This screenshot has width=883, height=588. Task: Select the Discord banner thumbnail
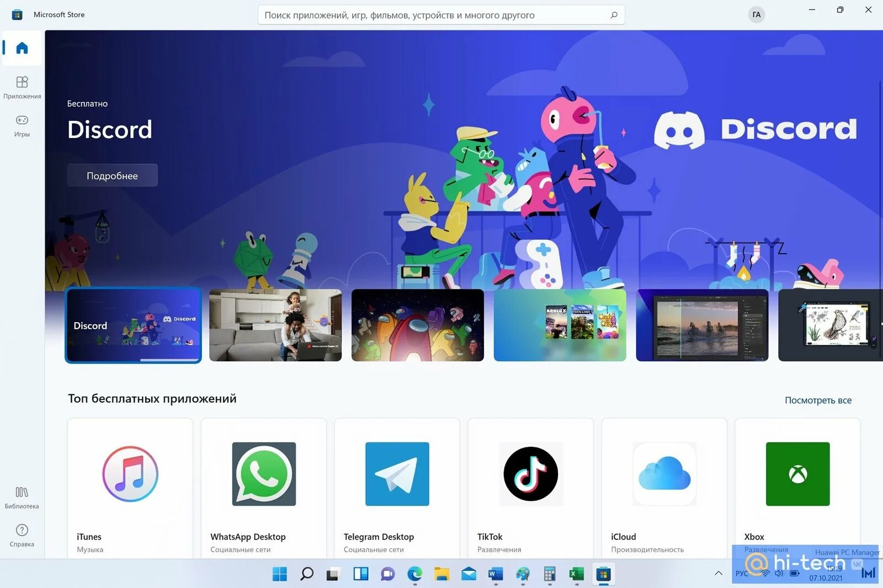[134, 325]
